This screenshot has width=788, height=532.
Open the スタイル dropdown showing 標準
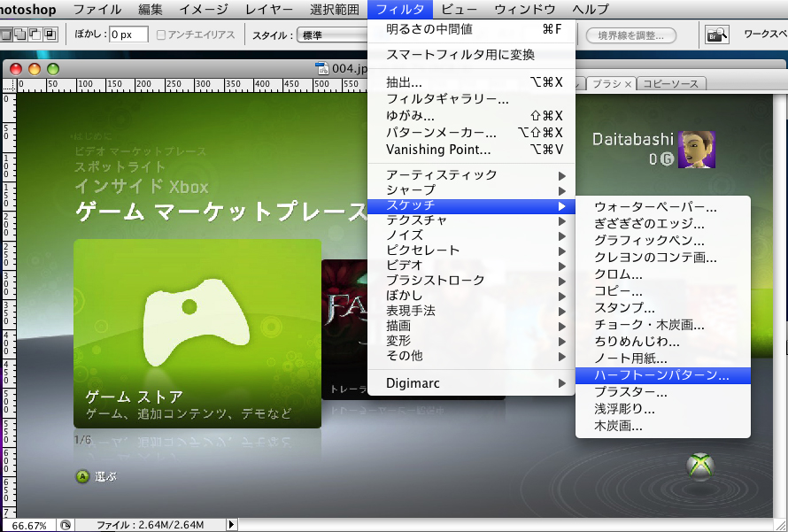332,35
